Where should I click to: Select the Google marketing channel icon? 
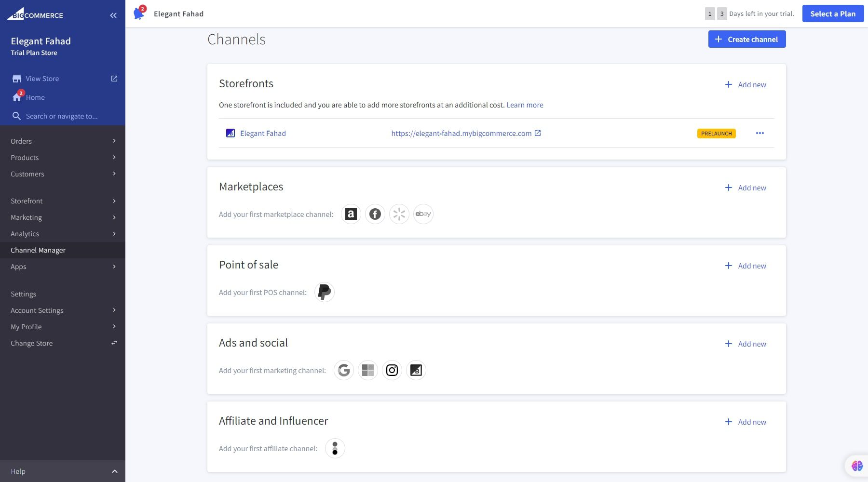[x=343, y=370]
